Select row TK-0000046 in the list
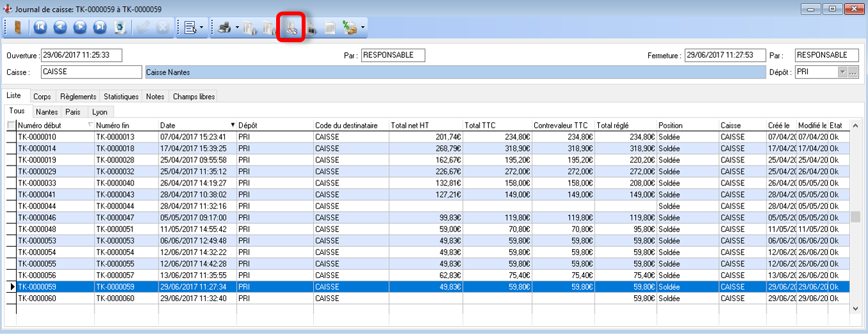This screenshot has width=868, height=335. (x=37, y=217)
